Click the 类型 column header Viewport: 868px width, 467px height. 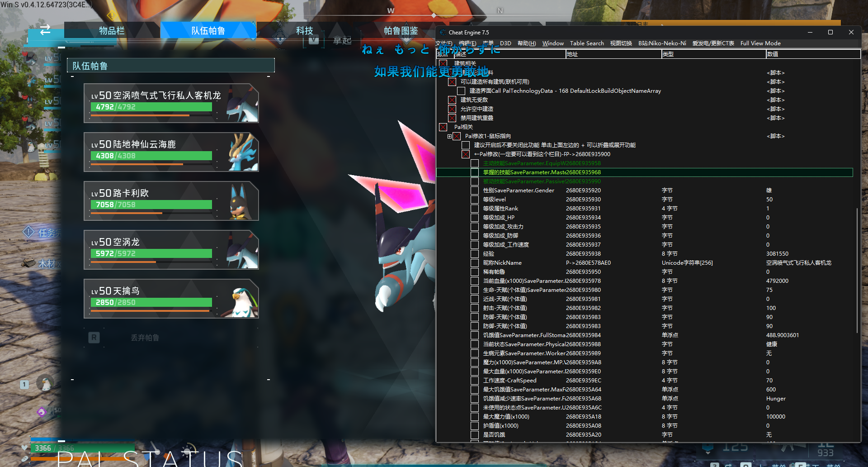[713, 54]
